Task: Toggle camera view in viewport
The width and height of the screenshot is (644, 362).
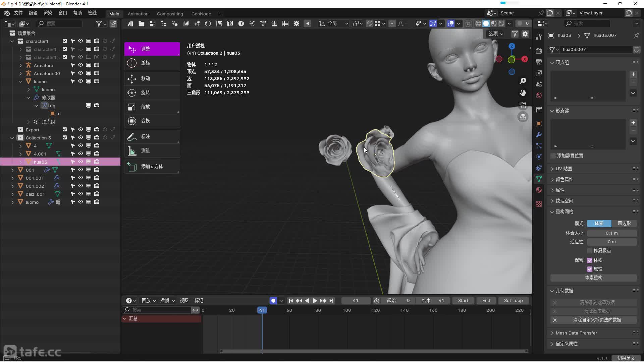Action: (523, 105)
